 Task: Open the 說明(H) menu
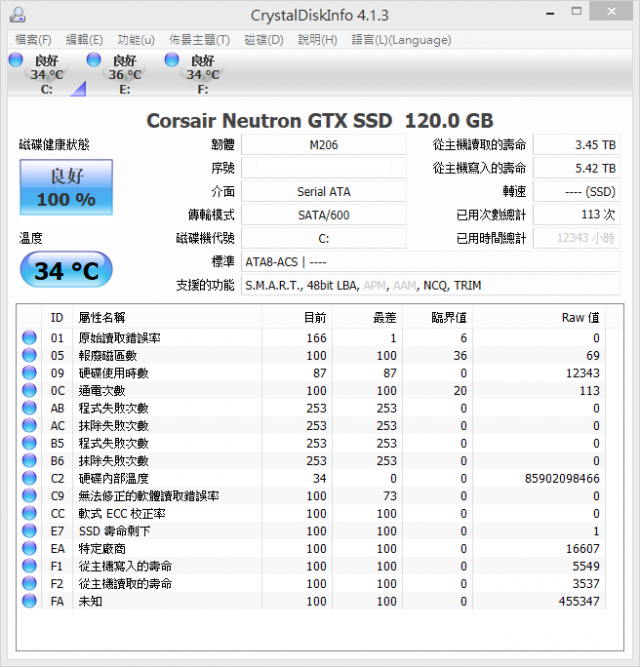(317, 40)
